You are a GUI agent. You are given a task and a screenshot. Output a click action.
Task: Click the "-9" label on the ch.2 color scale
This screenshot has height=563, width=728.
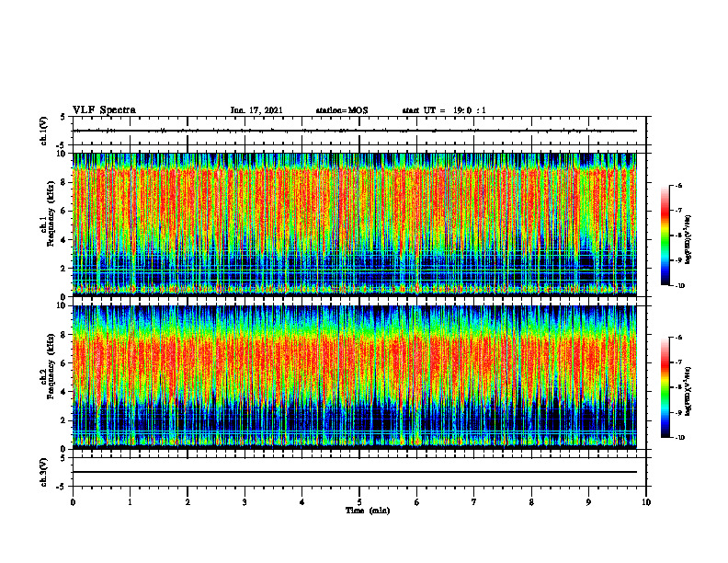[x=678, y=412]
